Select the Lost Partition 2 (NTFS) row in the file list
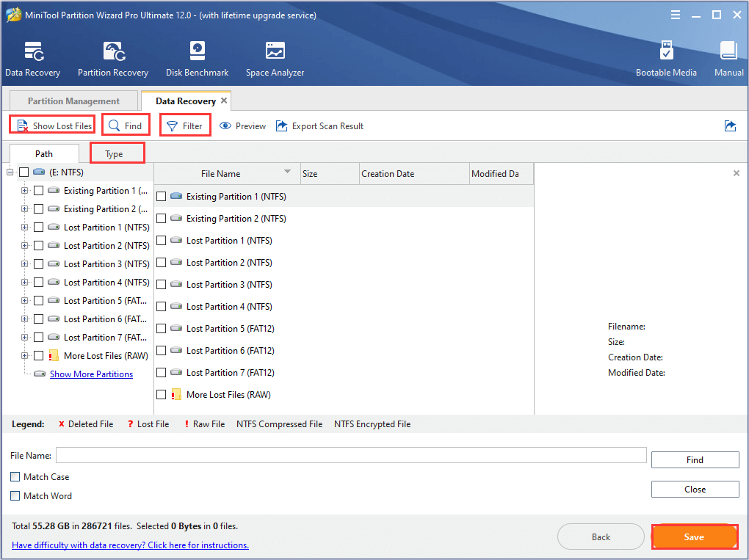749x560 pixels. [344, 263]
